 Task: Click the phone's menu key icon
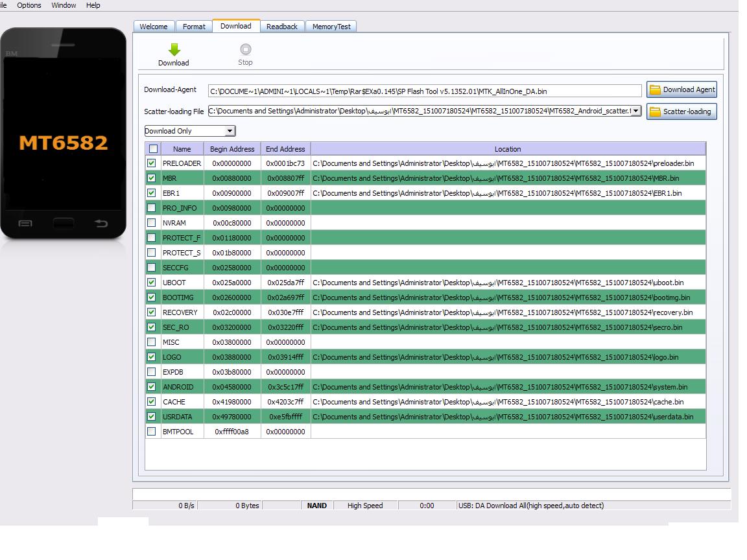tap(25, 223)
